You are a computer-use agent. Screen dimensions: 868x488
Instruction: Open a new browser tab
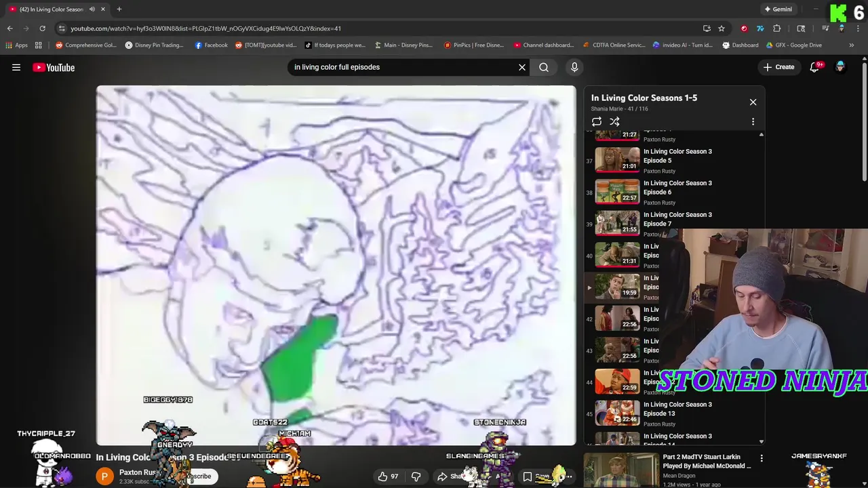(x=119, y=9)
